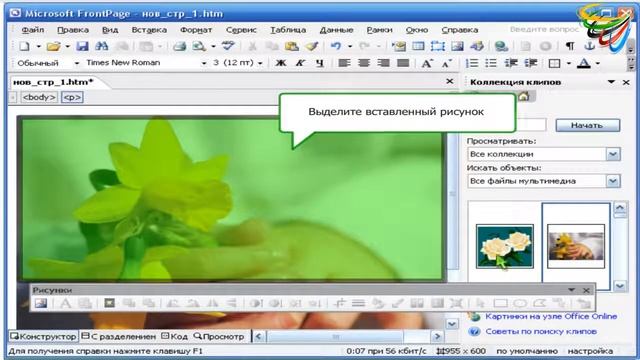Insert hyperlink globe icon
Screen dimensions: 640x360
[501, 46]
